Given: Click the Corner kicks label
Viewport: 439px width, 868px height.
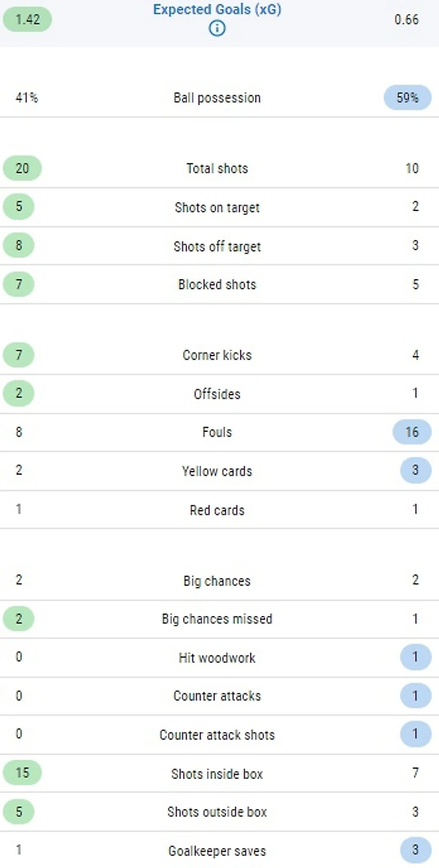Looking at the screenshot, I should point(217,355).
